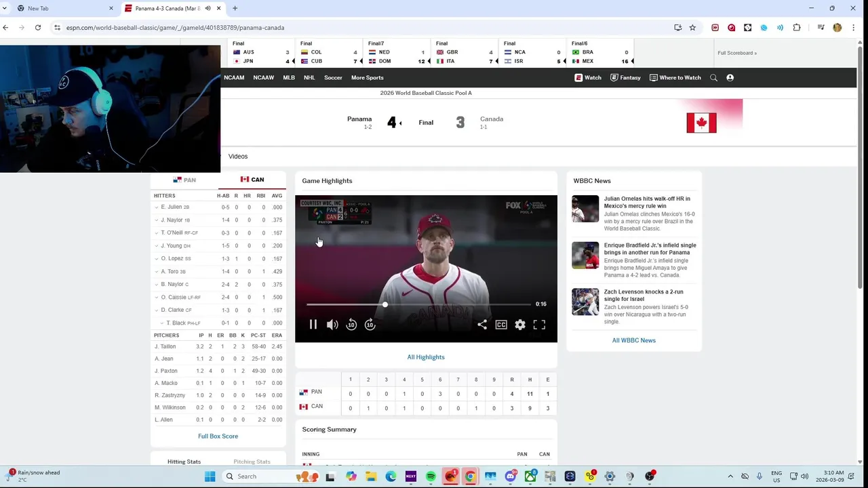Click the page vertical scrollbar
Viewport: 868px width, 488px height.
point(860,169)
